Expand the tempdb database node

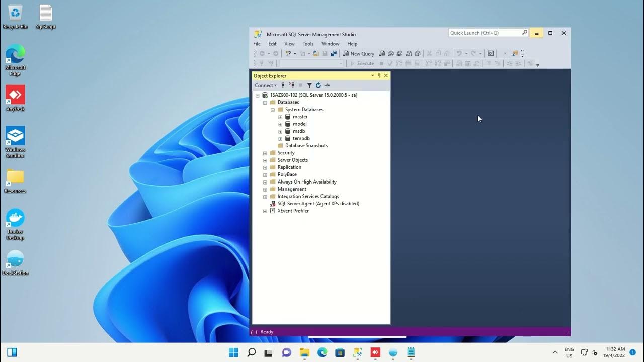280,139
